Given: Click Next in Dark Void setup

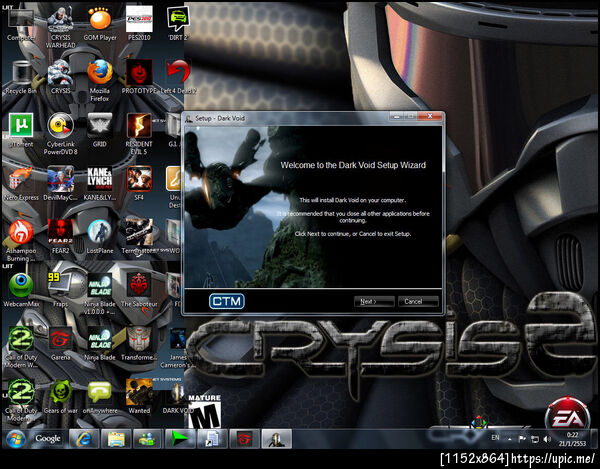Looking at the screenshot, I should point(374,301).
